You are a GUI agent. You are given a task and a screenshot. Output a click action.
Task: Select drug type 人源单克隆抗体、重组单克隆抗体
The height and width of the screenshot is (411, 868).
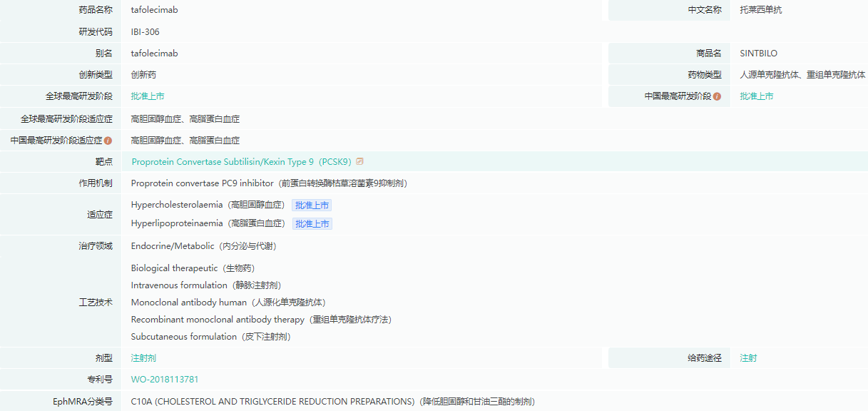[802, 75]
